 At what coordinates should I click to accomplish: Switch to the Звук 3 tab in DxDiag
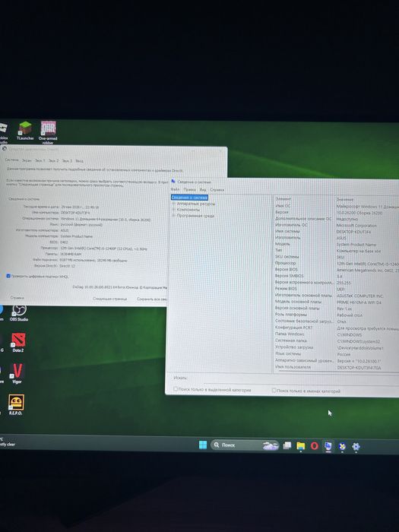click(x=67, y=160)
